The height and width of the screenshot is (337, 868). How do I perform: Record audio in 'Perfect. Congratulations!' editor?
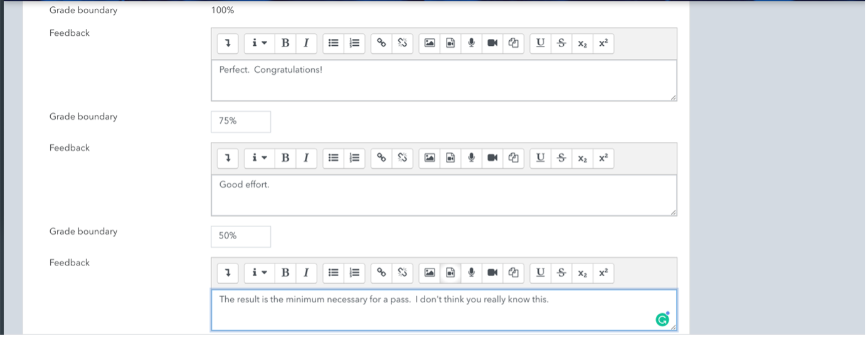click(472, 43)
